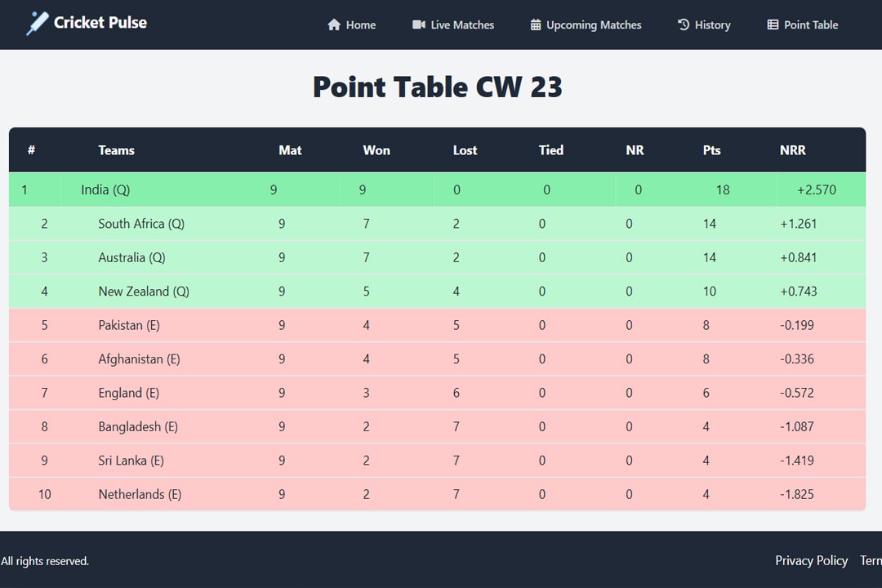Open the Privacy Policy footer link
The width and height of the screenshot is (882, 588).
pyautogui.click(x=811, y=560)
